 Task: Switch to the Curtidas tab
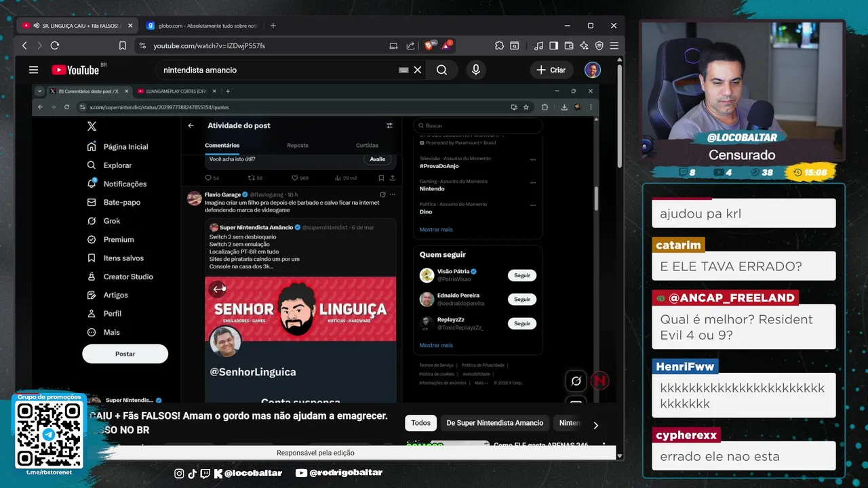click(367, 145)
